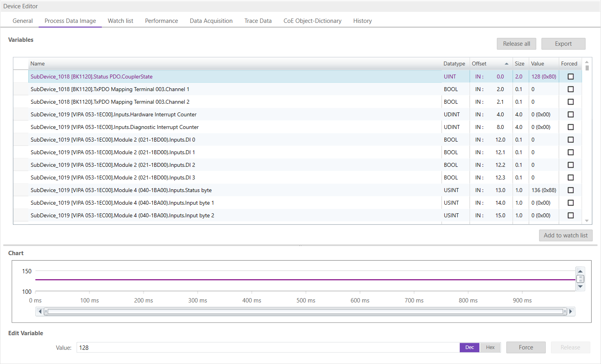Check Forced box for CouplerState variable

pos(571,77)
